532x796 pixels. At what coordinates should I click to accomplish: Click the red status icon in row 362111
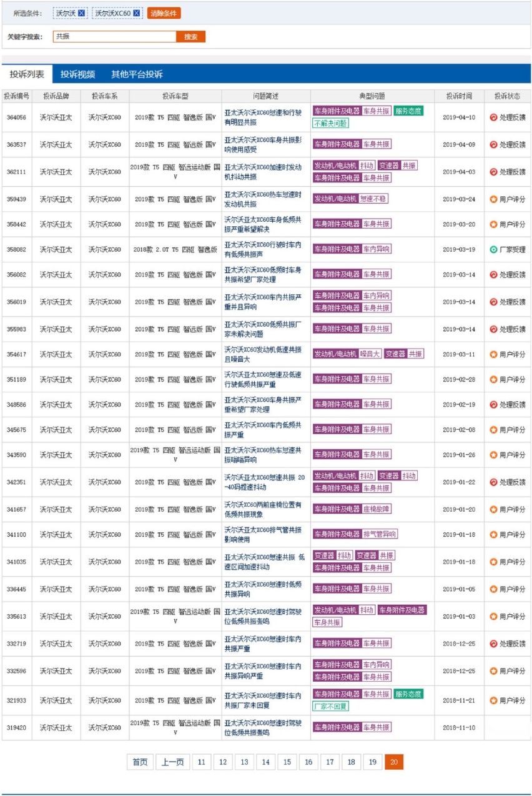493,172
